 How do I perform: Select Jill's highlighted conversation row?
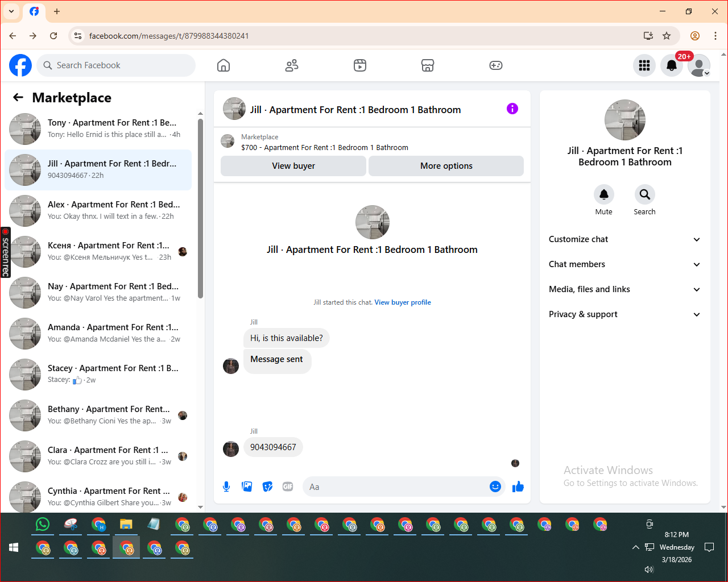coord(98,170)
